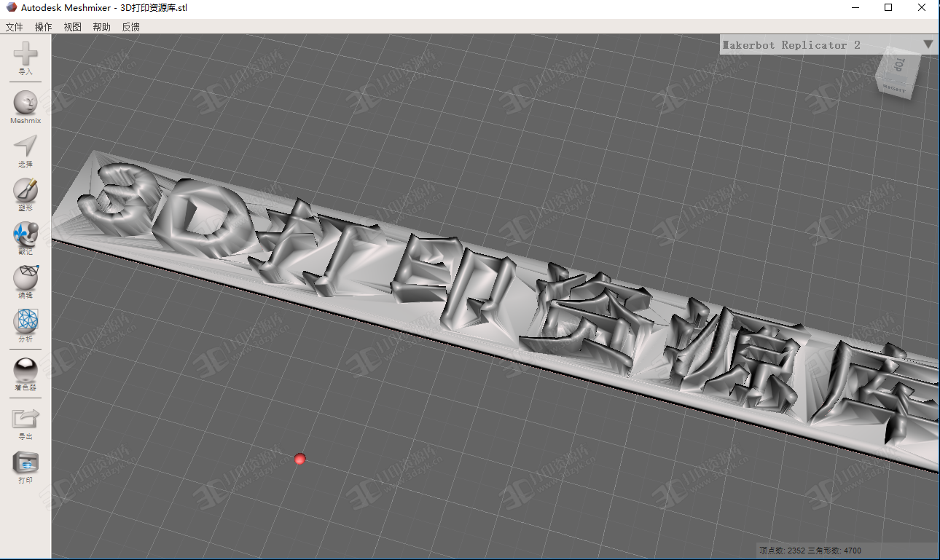Minimize the Meshmixer window
Image resolution: width=940 pixels, height=560 pixels.
(x=855, y=8)
